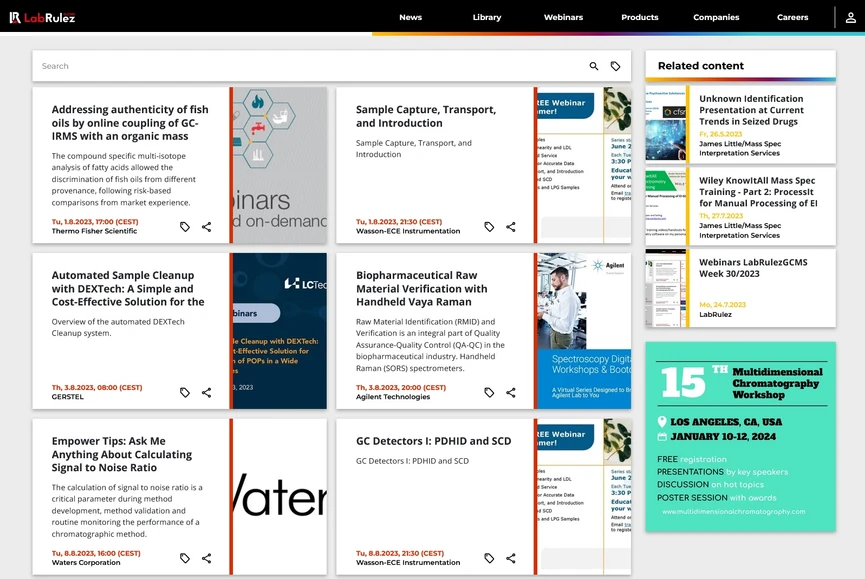Click thumbnail of Wiley KnowItAll related item
Image resolution: width=865 pixels, height=579 pixels.
(666, 206)
